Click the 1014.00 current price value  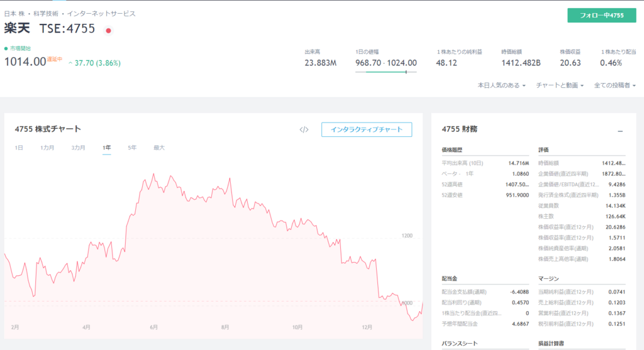tap(25, 62)
